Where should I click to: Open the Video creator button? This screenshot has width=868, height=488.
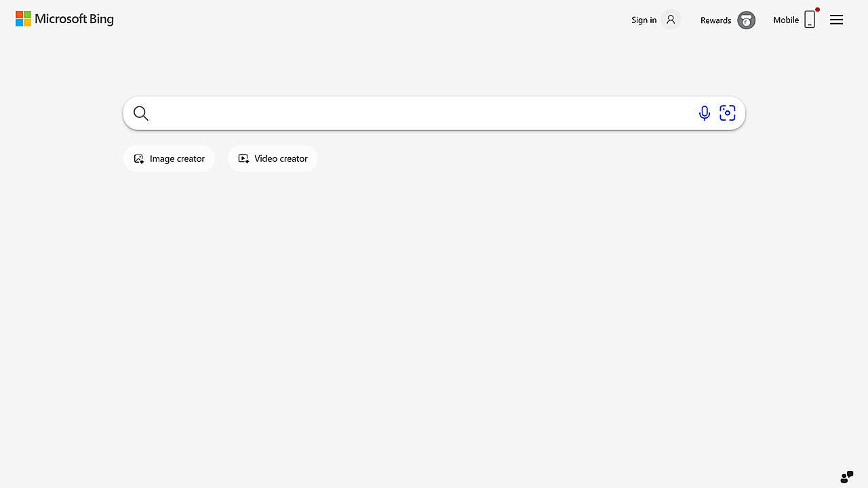click(x=273, y=159)
